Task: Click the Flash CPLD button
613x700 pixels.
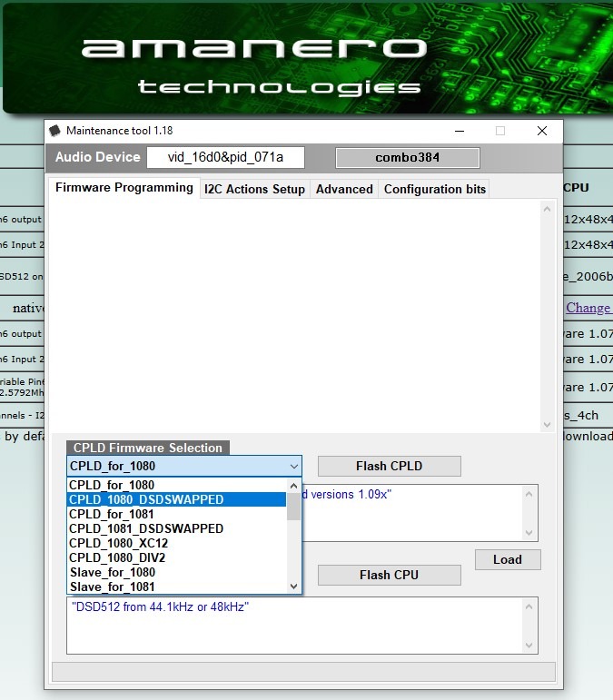Action: pyautogui.click(x=390, y=466)
